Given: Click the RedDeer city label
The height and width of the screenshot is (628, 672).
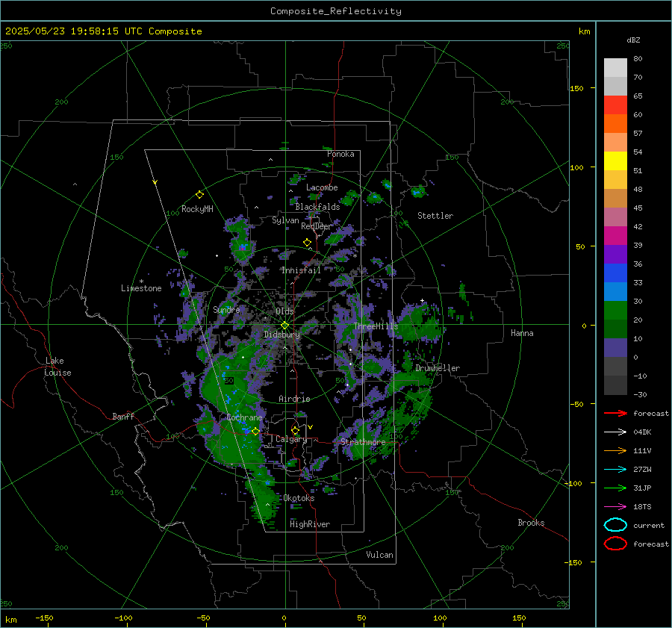Looking at the screenshot, I should [x=317, y=226].
